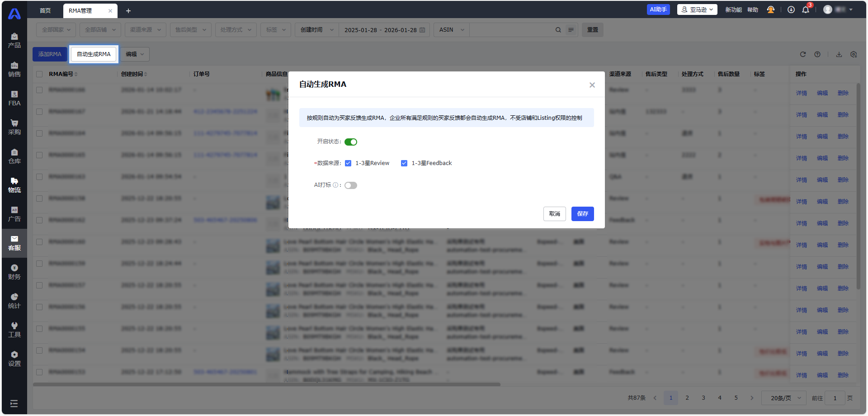Click the 保存 button
This screenshot has height=416, width=868.
click(x=582, y=214)
